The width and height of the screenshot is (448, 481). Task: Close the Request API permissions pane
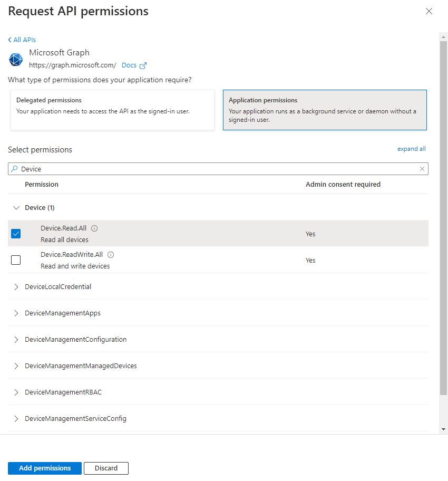[428, 11]
